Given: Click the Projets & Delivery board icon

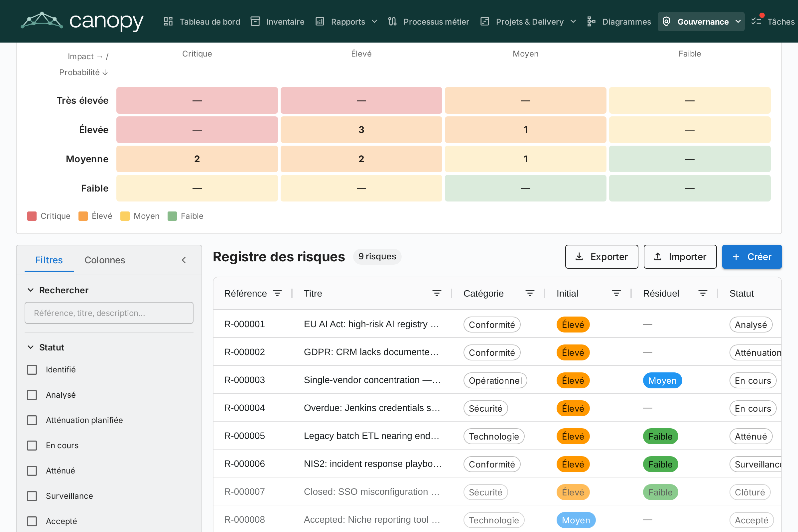Looking at the screenshot, I should (485, 22).
